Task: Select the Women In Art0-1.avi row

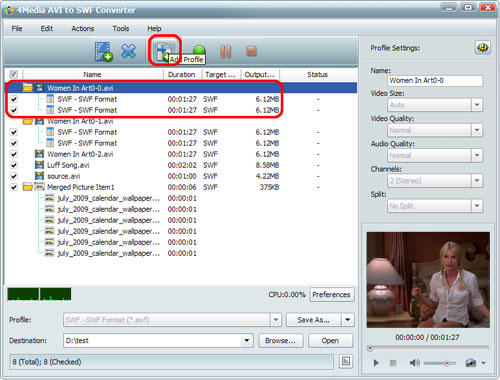Action: [x=180, y=121]
